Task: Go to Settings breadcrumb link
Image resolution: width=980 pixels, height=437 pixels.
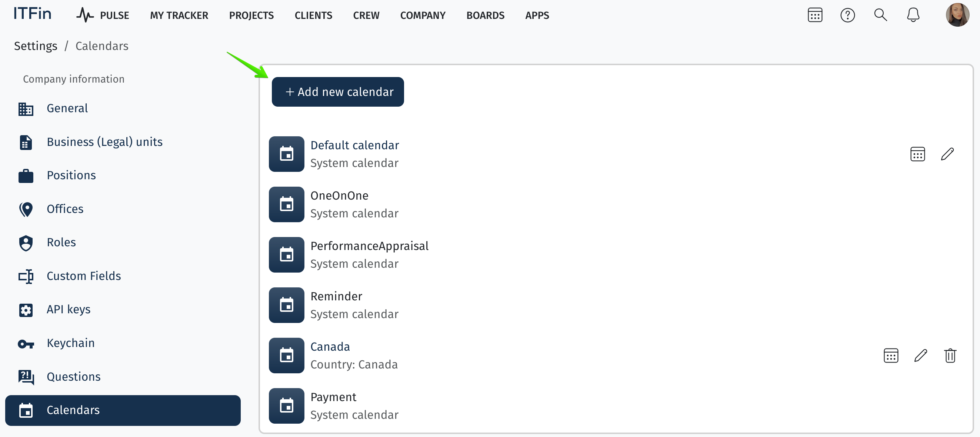Action: click(x=36, y=46)
